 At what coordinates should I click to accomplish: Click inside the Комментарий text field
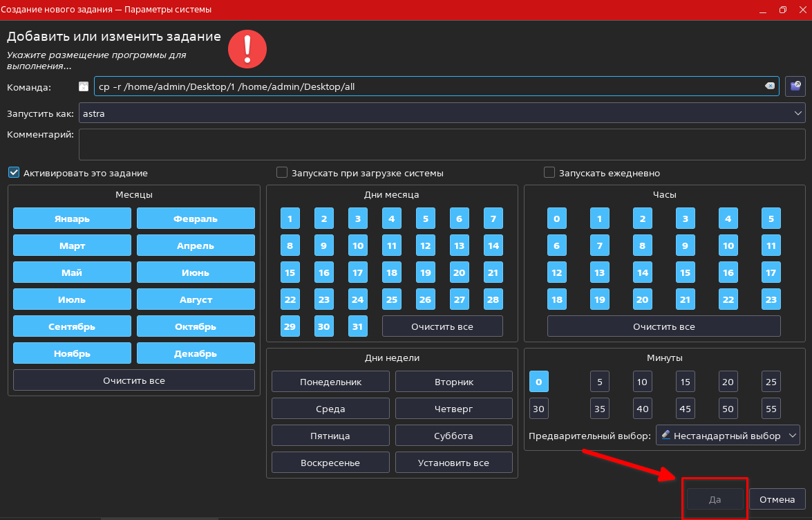click(x=442, y=144)
